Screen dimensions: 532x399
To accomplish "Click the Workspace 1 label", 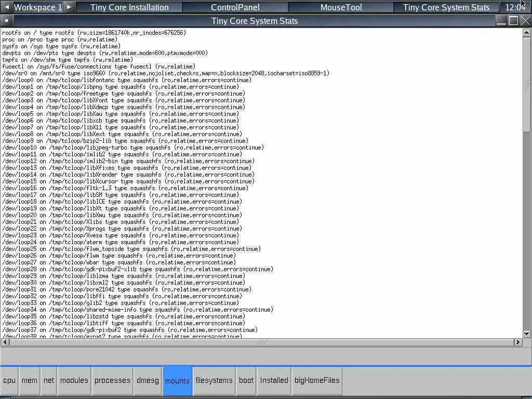I will click(38, 7).
